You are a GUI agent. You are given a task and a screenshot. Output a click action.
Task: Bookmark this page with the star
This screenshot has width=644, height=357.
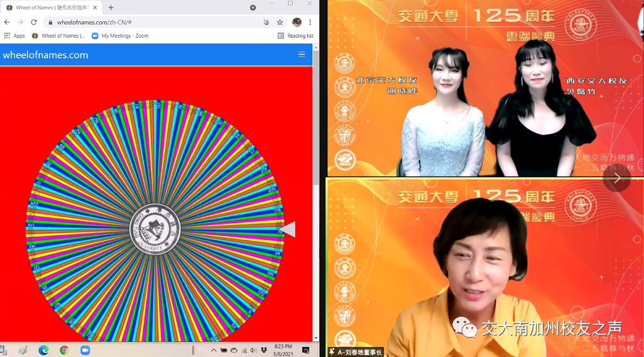click(x=280, y=22)
